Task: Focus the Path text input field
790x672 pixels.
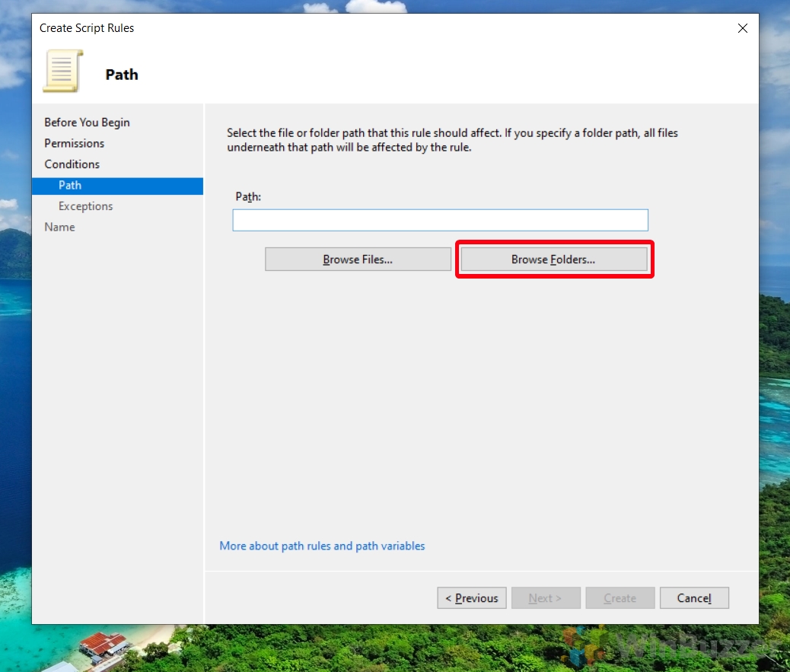Action: pos(441,220)
